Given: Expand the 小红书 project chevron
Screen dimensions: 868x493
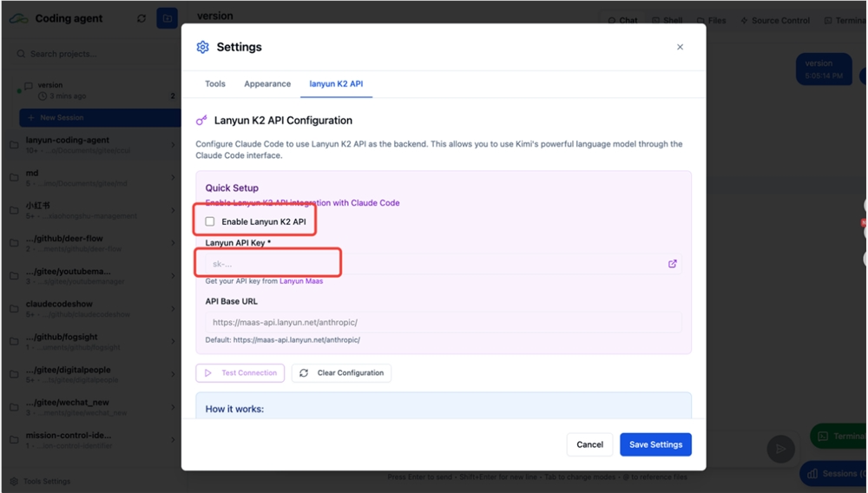Looking at the screenshot, I should [174, 211].
